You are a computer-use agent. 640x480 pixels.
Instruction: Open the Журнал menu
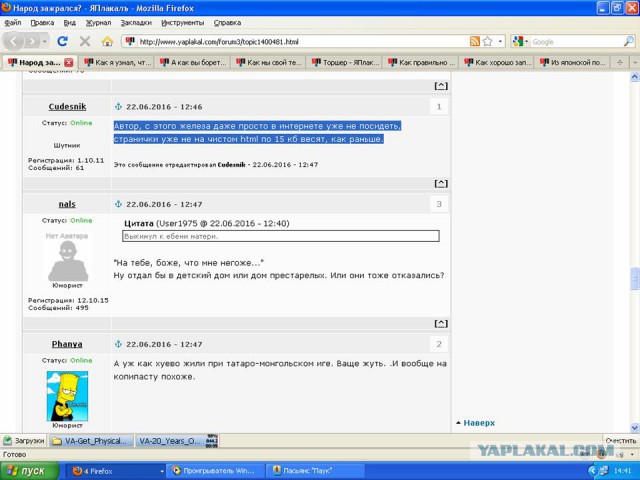click(98, 23)
